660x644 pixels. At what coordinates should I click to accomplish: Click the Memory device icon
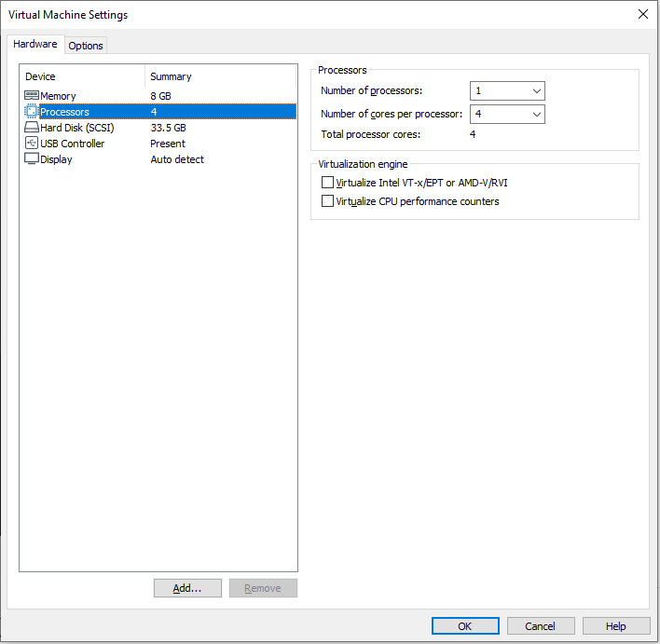[32, 96]
